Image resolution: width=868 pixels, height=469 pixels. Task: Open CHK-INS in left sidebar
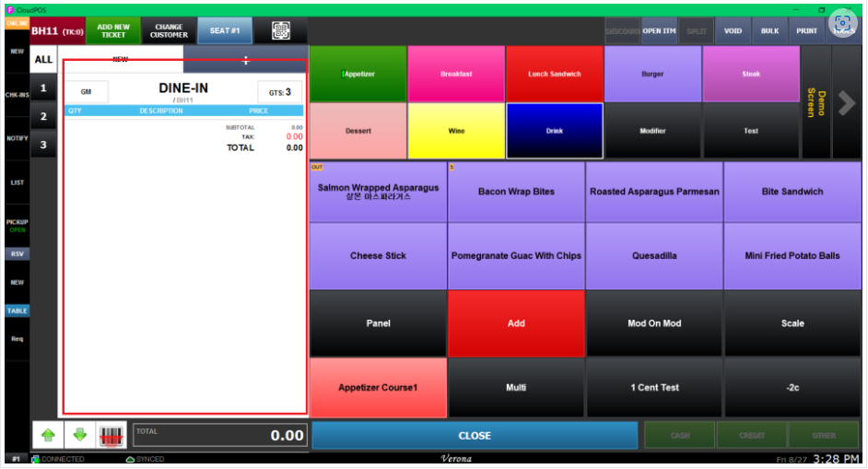point(18,95)
